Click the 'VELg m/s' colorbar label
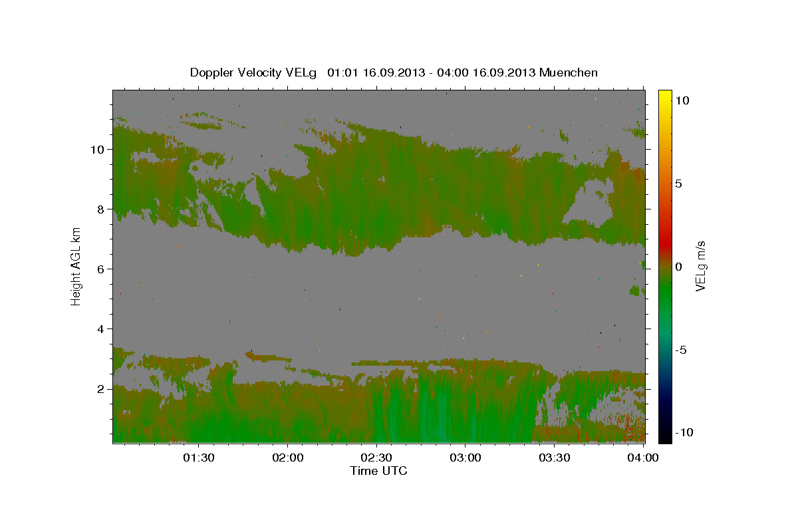 700,266
